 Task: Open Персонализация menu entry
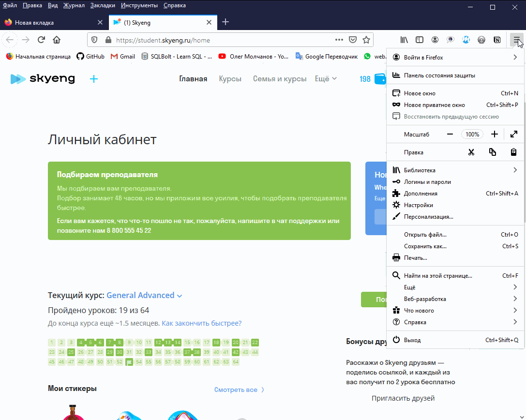455,217
